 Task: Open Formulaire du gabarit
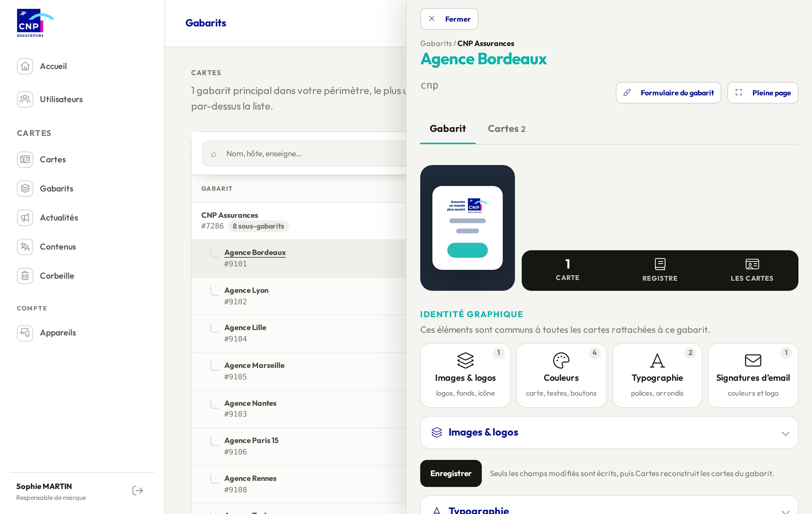668,93
